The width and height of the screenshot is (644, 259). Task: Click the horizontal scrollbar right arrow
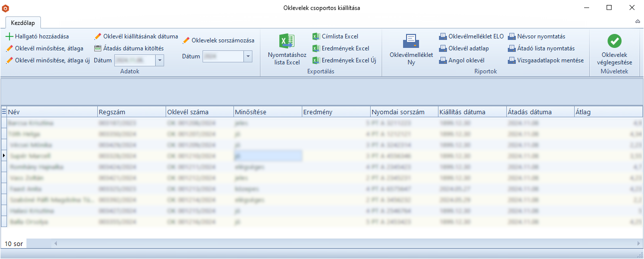[639, 244]
